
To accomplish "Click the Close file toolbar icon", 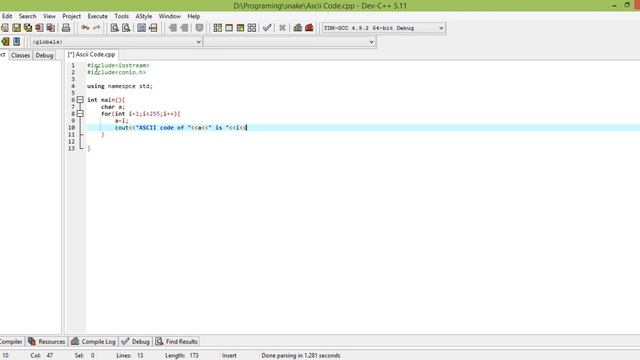I will 39,28.
